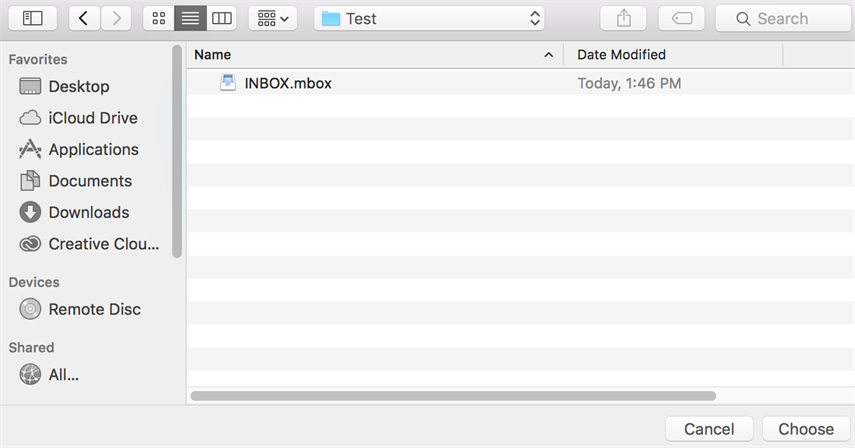Click the Edit Tags button
This screenshot has width=855, height=448.
[682, 19]
